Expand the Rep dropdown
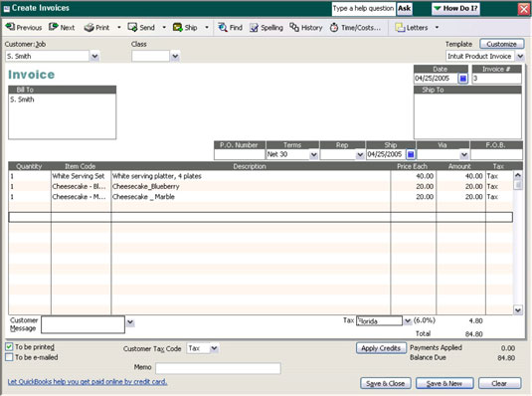The width and height of the screenshot is (532, 396). click(x=360, y=155)
